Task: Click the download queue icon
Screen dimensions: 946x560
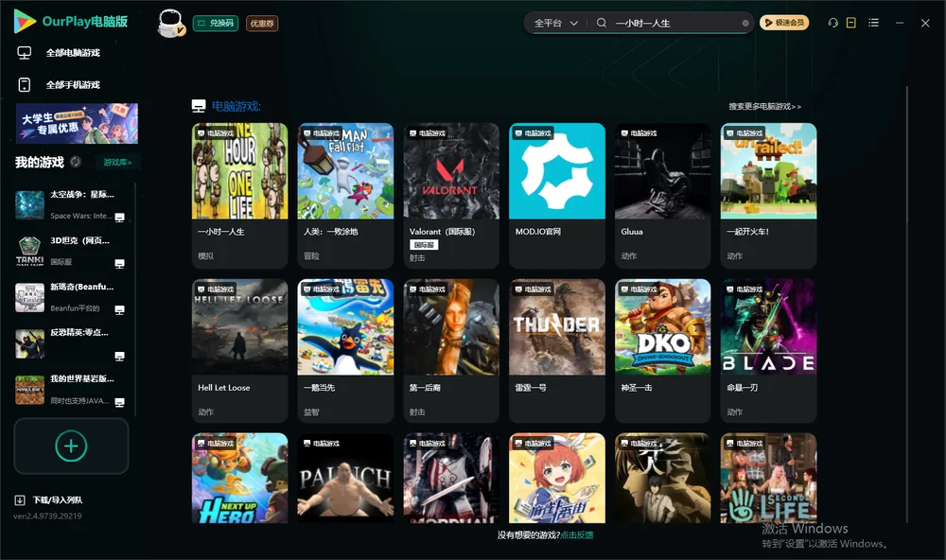Action: tap(19, 499)
